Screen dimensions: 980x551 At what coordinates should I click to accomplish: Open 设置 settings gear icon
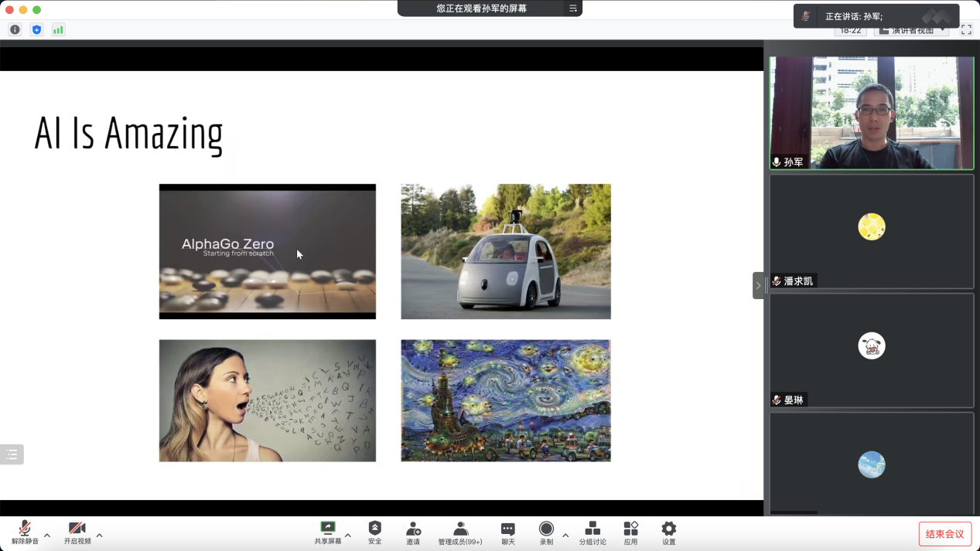pyautogui.click(x=669, y=529)
